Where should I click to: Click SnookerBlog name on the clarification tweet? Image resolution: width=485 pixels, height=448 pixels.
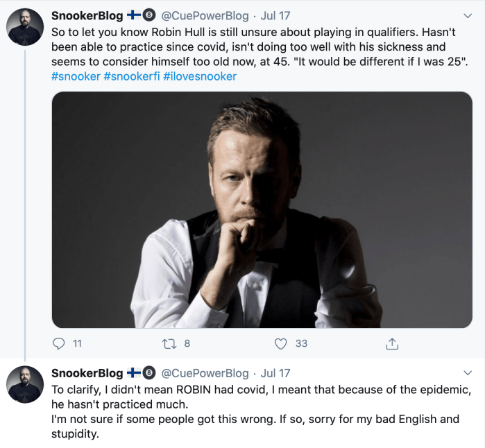(x=87, y=373)
